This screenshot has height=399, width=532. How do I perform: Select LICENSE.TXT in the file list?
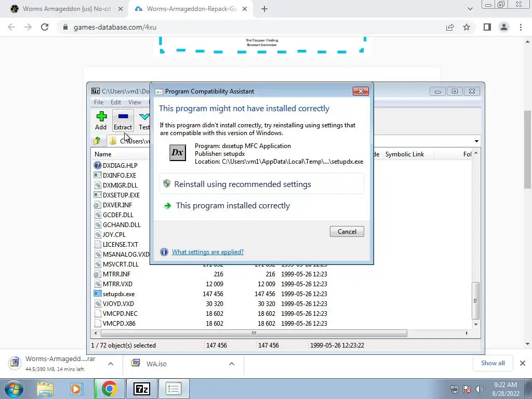point(120,244)
